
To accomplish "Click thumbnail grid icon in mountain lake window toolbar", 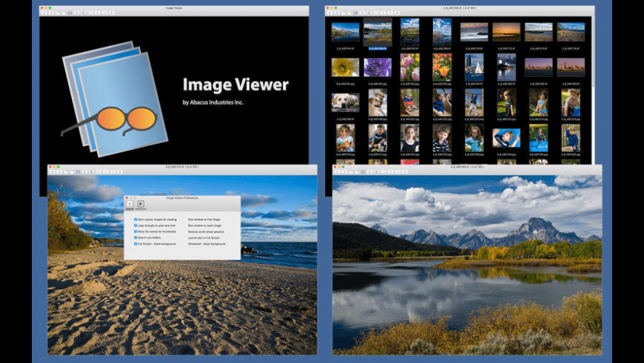I will coord(363,171).
